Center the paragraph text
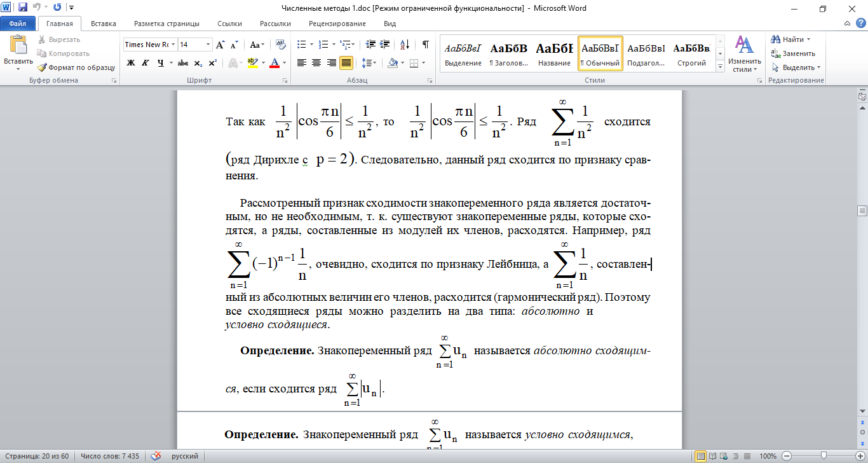The height and width of the screenshot is (463, 868). click(x=316, y=62)
